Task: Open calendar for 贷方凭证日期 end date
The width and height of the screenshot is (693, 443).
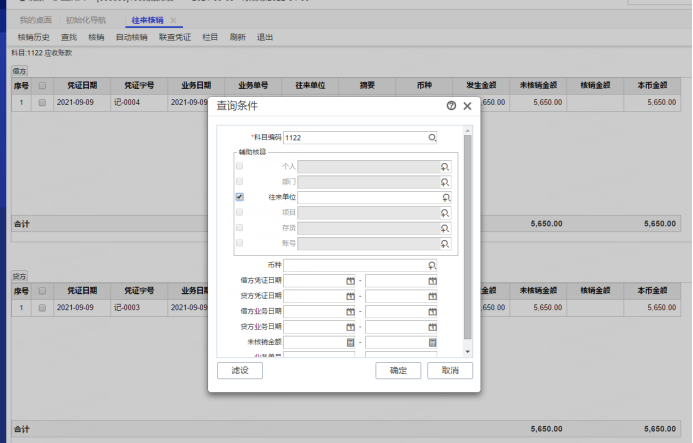Action: [x=432, y=296]
